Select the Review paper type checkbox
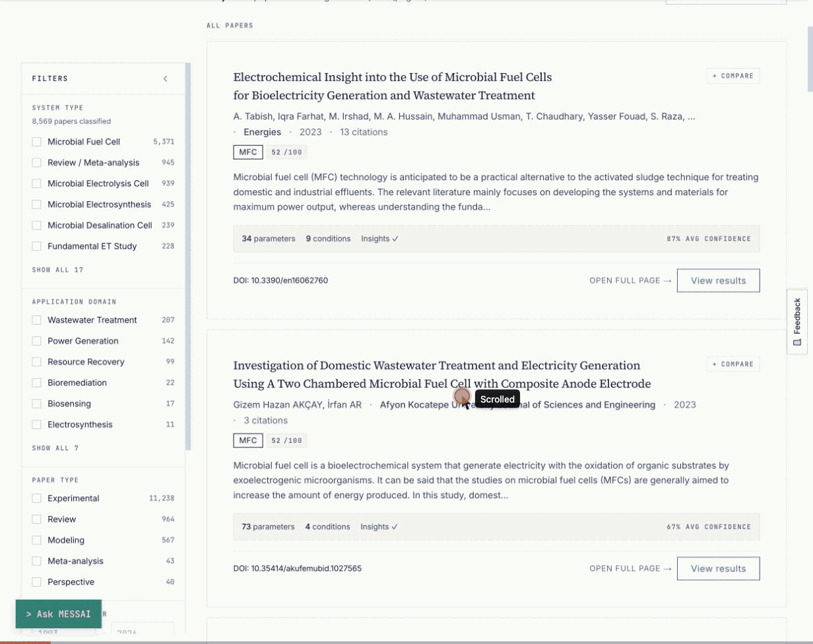Viewport: 813px width, 644px height. point(36,519)
